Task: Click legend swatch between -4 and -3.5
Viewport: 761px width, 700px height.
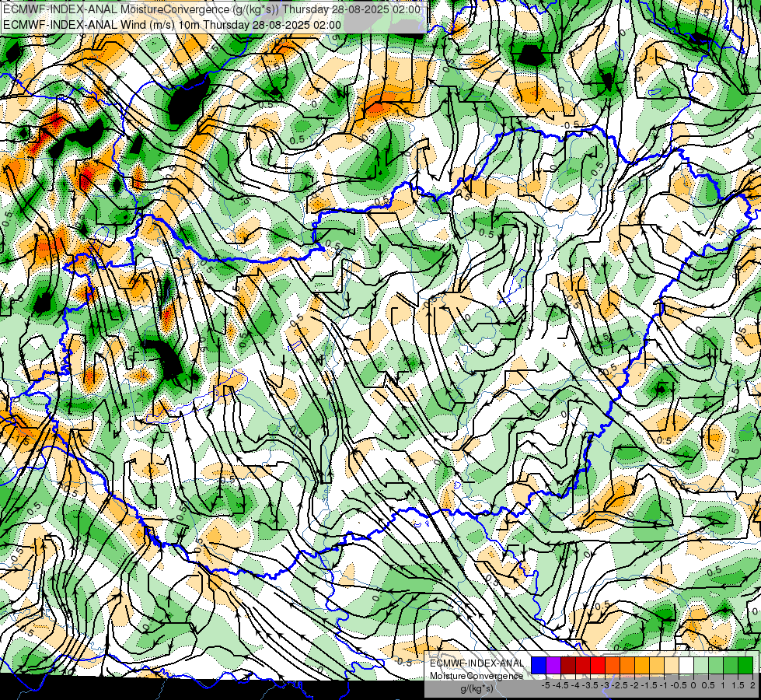Action: click(583, 666)
